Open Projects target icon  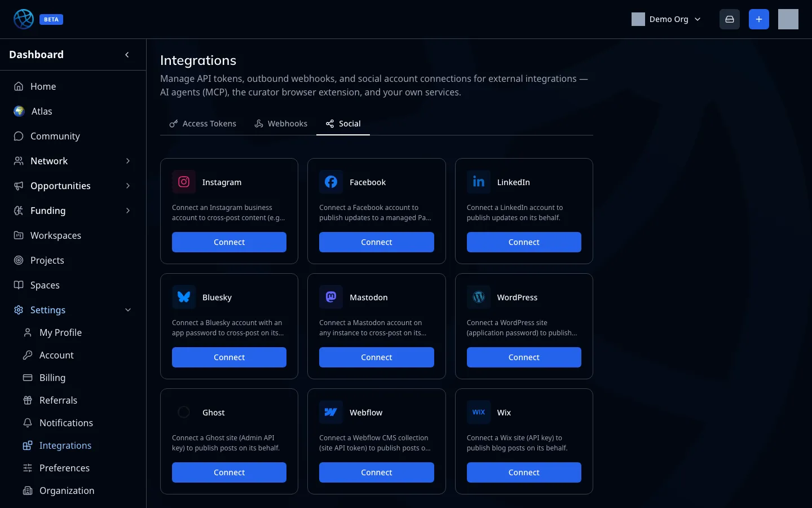pos(19,260)
